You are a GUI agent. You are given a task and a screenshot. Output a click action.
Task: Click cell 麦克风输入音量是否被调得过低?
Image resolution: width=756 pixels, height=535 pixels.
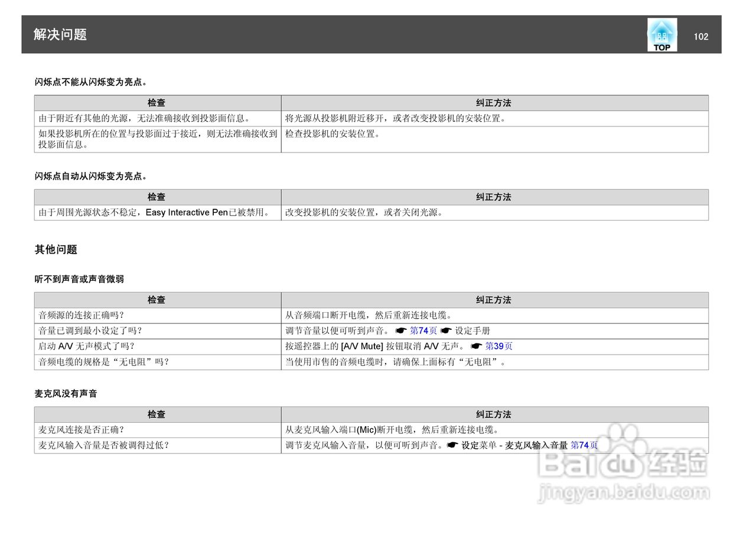tap(158, 446)
